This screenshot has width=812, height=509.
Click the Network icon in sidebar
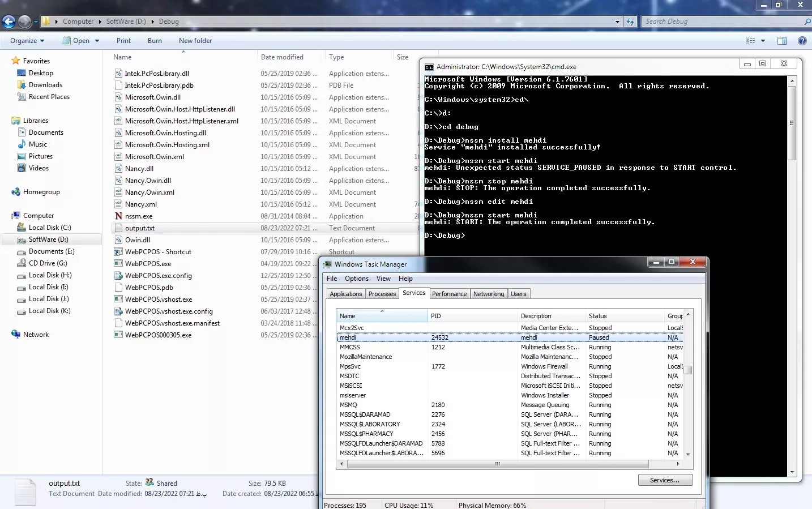pyautogui.click(x=16, y=334)
